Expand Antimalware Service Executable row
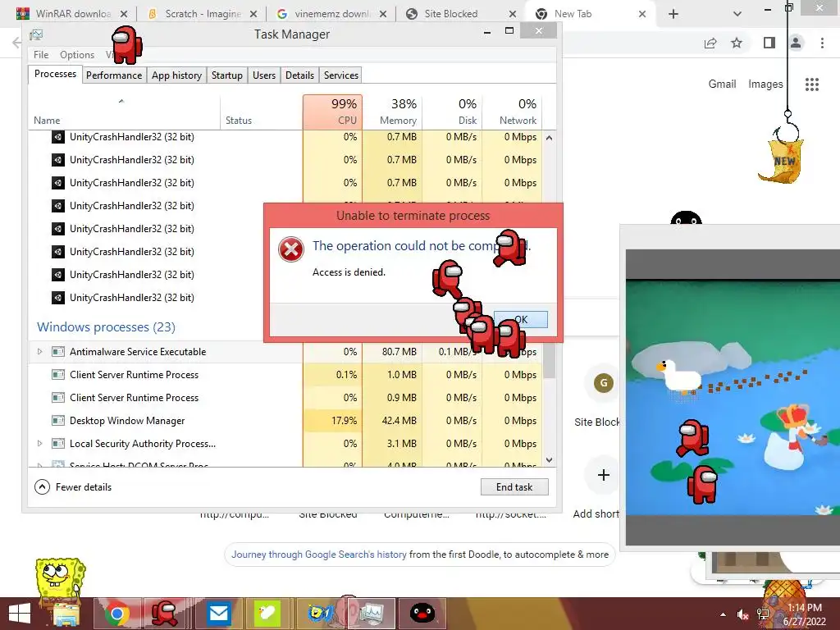The width and height of the screenshot is (840, 630). tap(39, 351)
